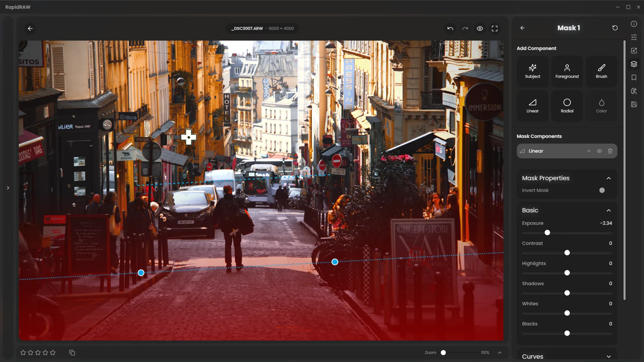Hide the Linear component visibility
This screenshot has height=362, width=644.
pyautogui.click(x=599, y=151)
